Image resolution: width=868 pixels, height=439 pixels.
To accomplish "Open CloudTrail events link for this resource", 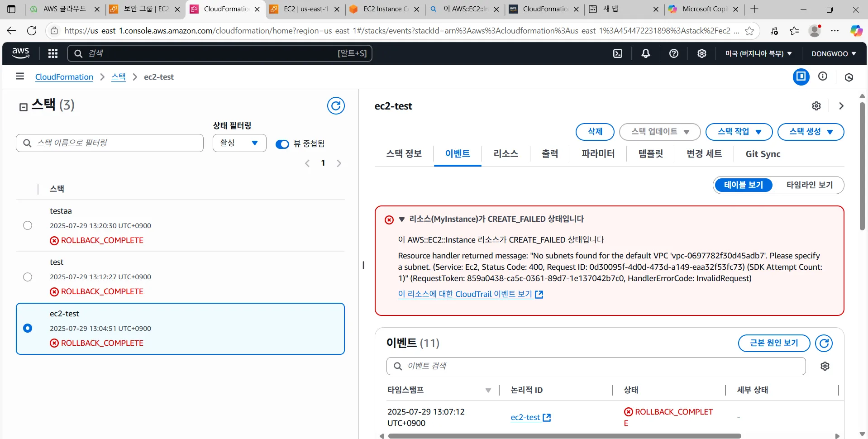I will coord(470,294).
